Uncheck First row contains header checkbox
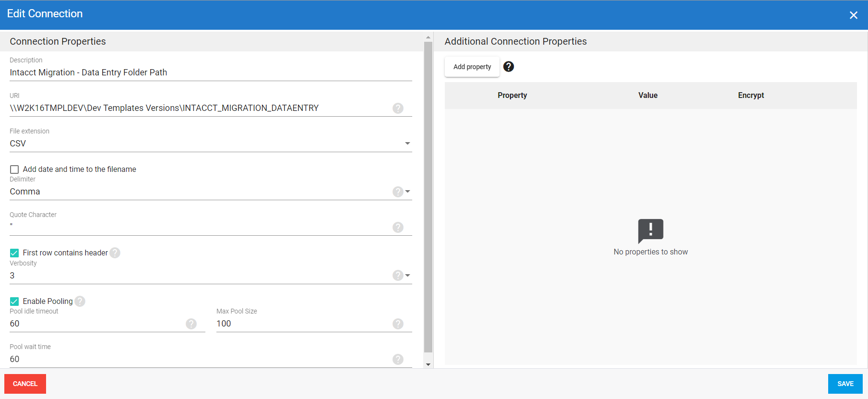This screenshot has height=399, width=868. (14, 253)
